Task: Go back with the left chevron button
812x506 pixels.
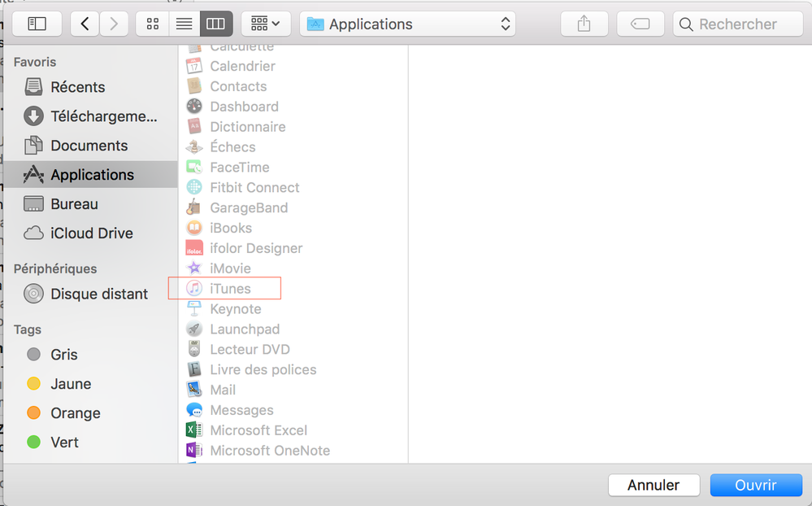Action: 85,24
